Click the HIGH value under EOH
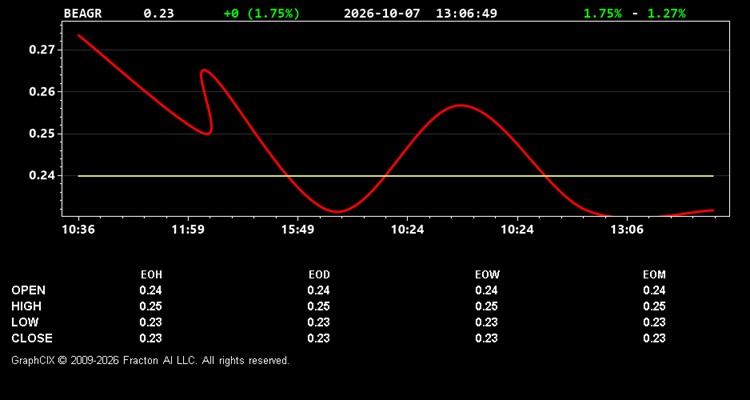750x400 pixels. pos(151,306)
